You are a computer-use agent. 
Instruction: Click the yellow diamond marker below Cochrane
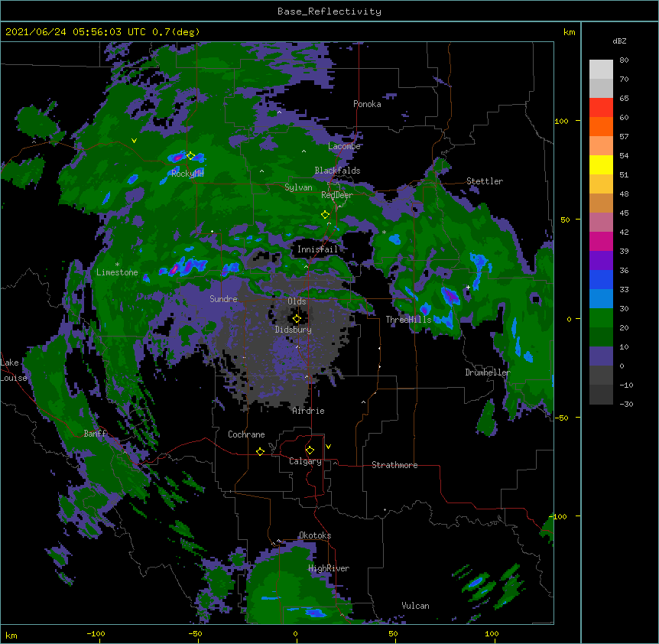(260, 451)
